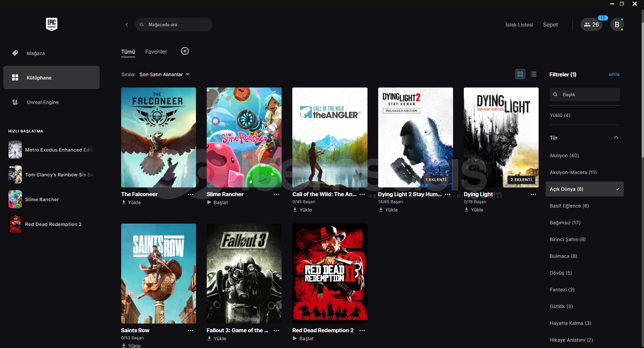This screenshot has width=644, height=348.
Task: Install The Falconeer via Yükle
Action: pos(131,202)
